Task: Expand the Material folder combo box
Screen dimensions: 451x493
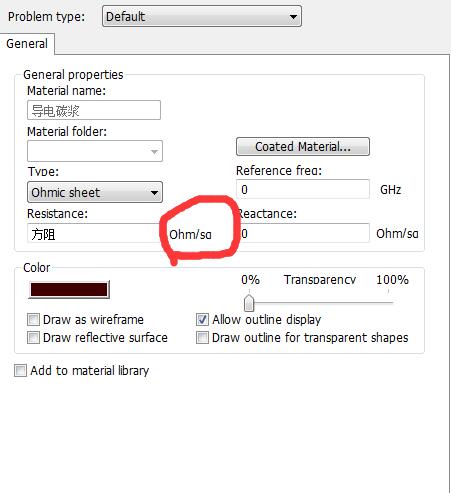Action: click(95, 151)
